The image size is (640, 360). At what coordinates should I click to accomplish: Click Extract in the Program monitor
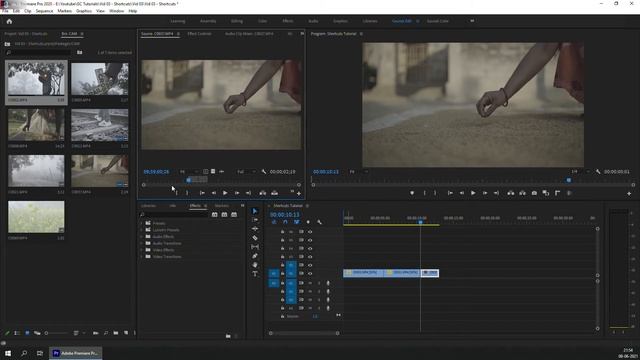522,193
